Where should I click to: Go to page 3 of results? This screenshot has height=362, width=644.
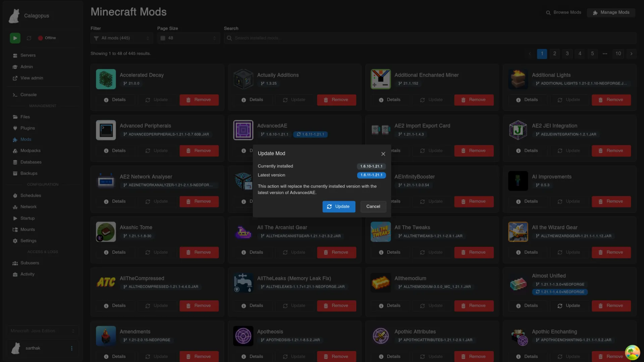[567, 54]
